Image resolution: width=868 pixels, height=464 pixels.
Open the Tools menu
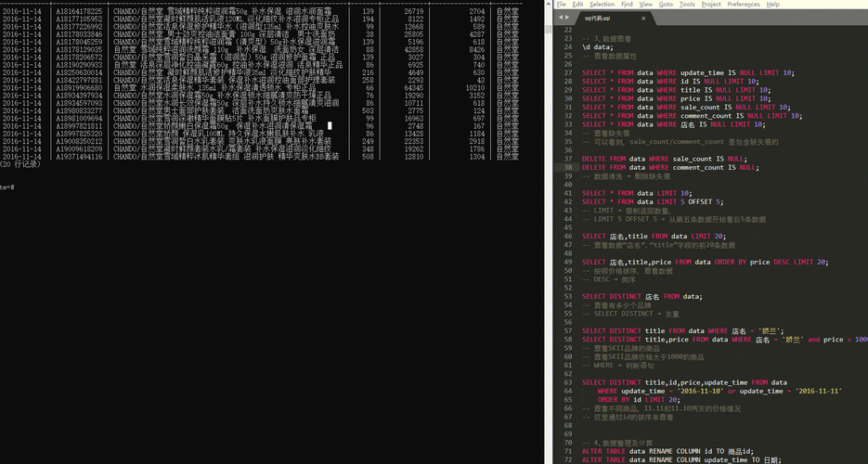point(687,5)
